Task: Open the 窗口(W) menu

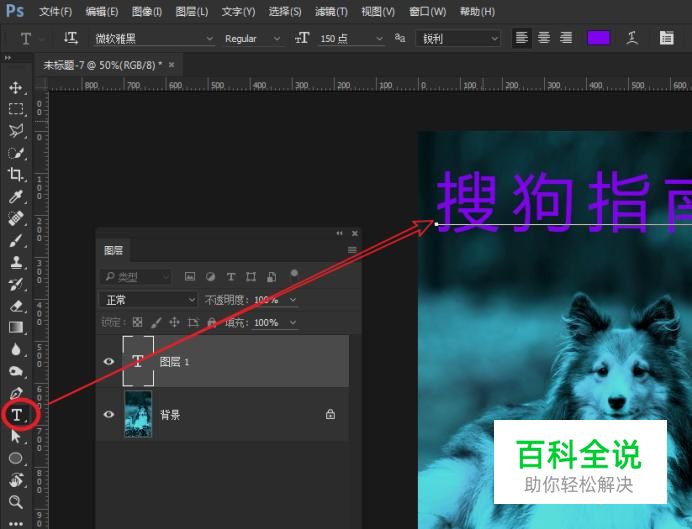Action: (427, 11)
